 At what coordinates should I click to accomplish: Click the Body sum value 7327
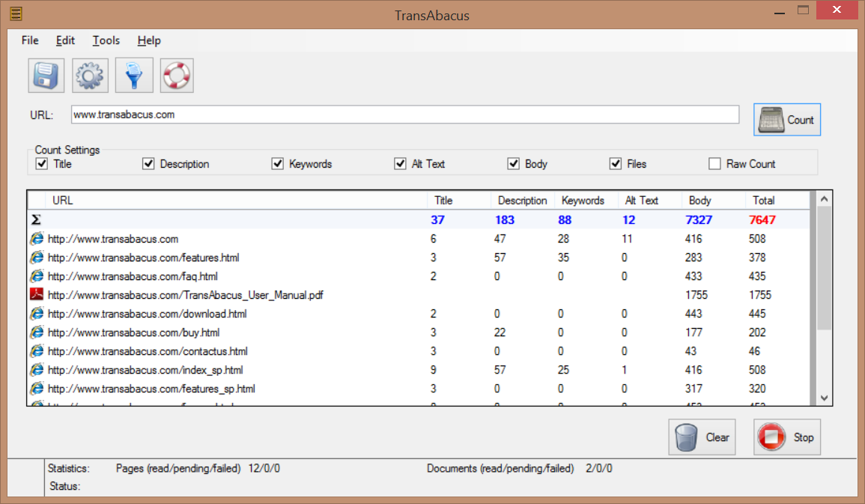click(699, 219)
